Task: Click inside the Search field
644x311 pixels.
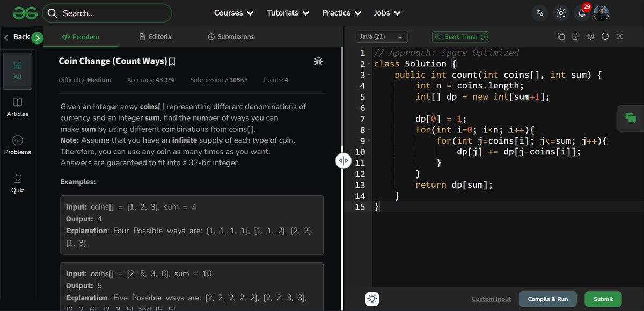Action: [x=107, y=12]
